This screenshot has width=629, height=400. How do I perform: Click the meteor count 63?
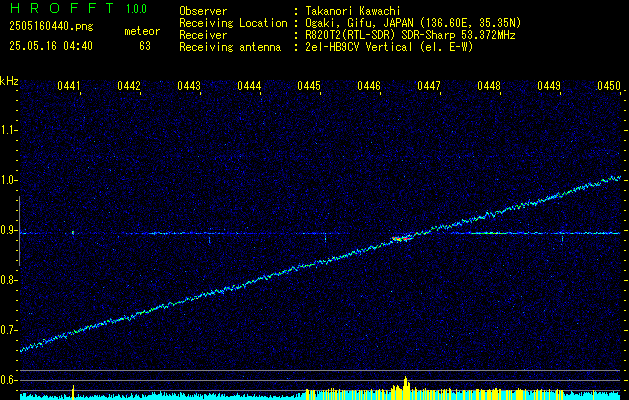[145, 46]
